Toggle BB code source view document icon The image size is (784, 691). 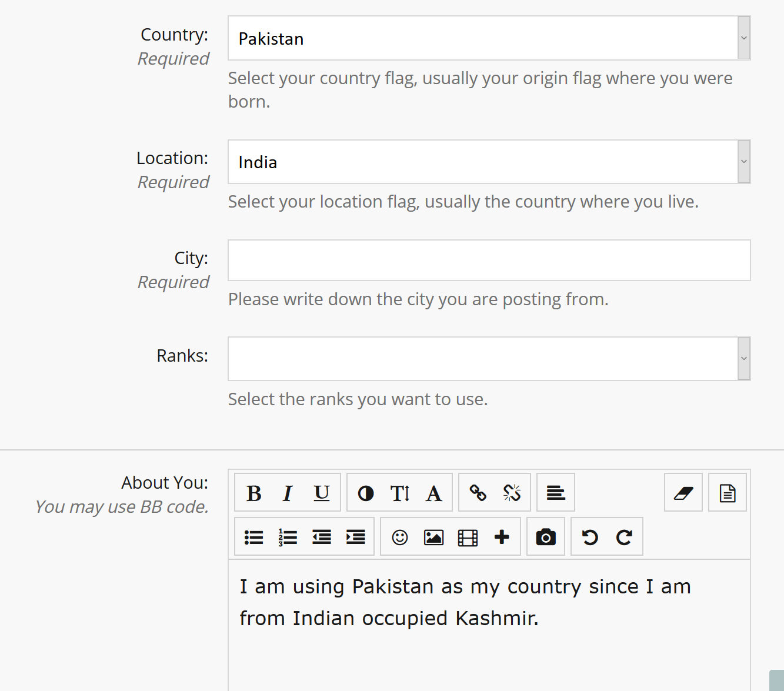tap(728, 493)
